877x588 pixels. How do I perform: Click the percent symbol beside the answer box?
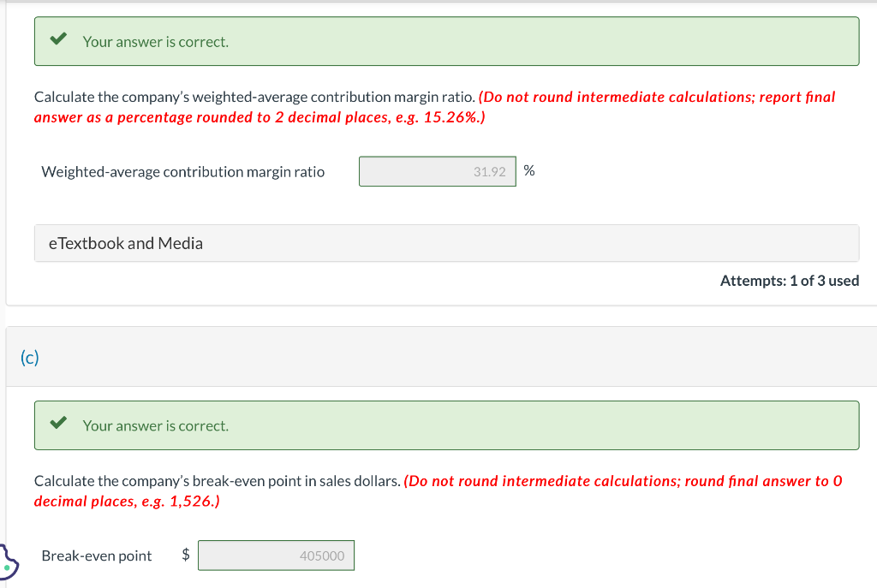528,170
